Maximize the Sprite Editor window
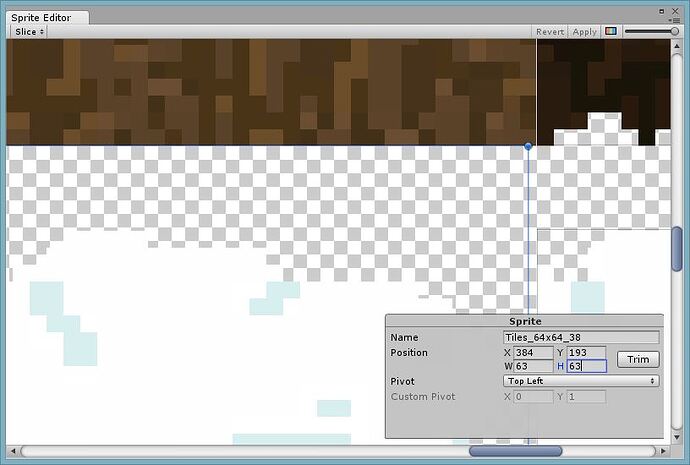Screen dimensions: 690x465 coord(662,11)
